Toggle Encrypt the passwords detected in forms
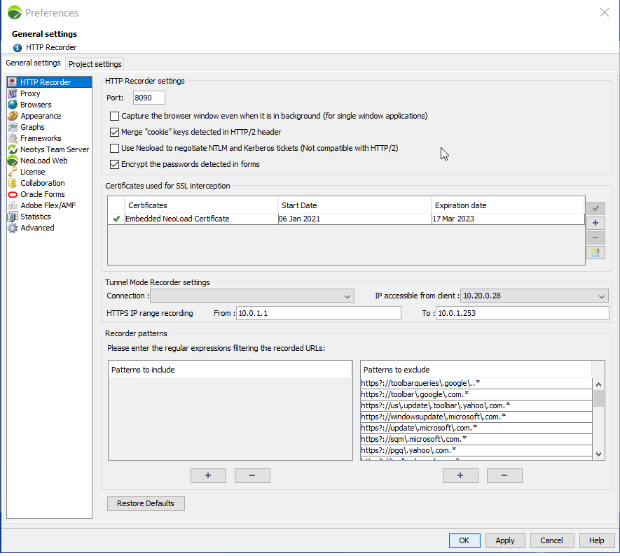The width and height of the screenshot is (620, 556). tap(113, 164)
